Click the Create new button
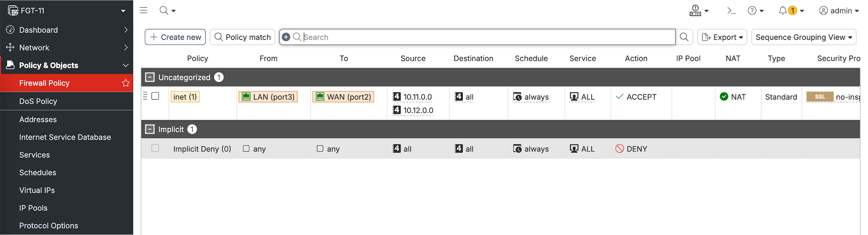The height and width of the screenshot is (235, 868). tap(175, 37)
